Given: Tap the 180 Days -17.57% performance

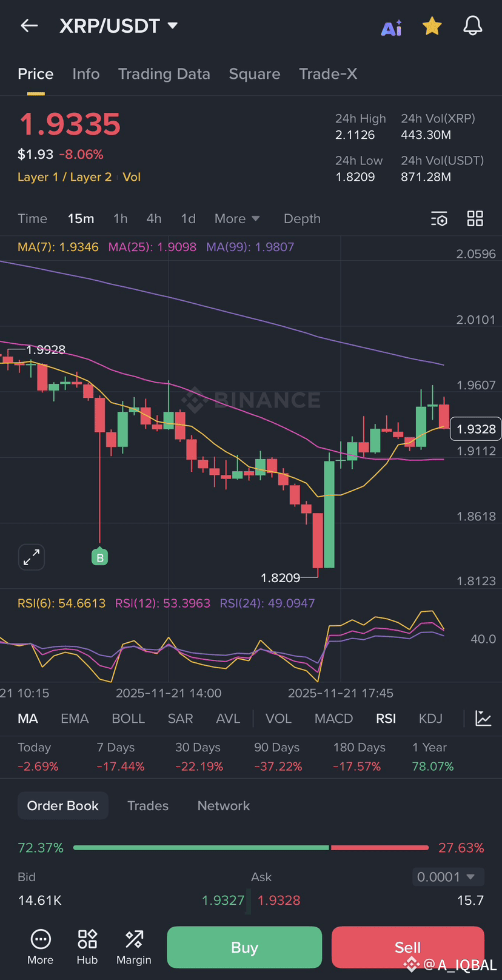Looking at the screenshot, I should coord(360,757).
